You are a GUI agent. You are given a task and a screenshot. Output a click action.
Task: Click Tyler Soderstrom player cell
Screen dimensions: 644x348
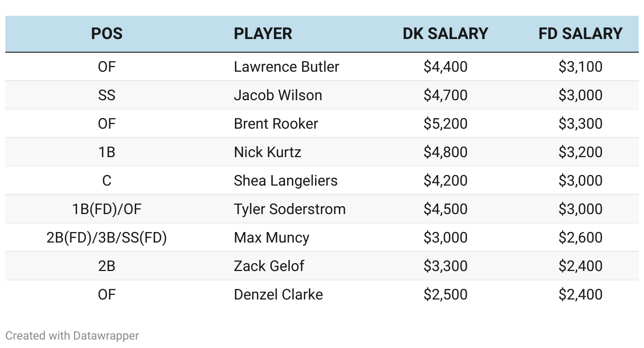[x=290, y=209]
